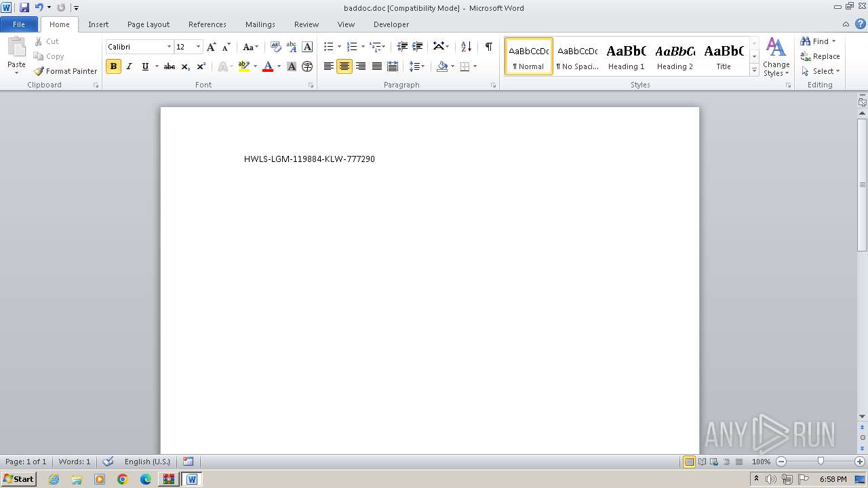Toggle Underline formatting

click(144, 66)
